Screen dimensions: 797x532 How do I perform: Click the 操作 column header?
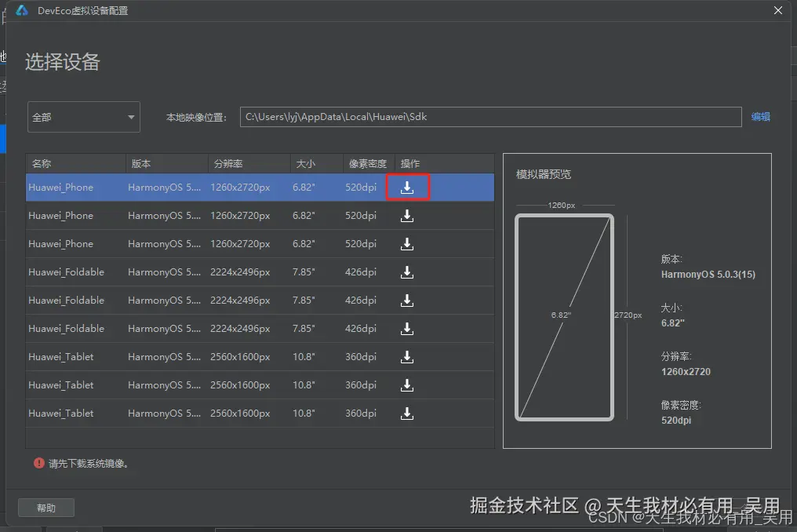coord(444,164)
